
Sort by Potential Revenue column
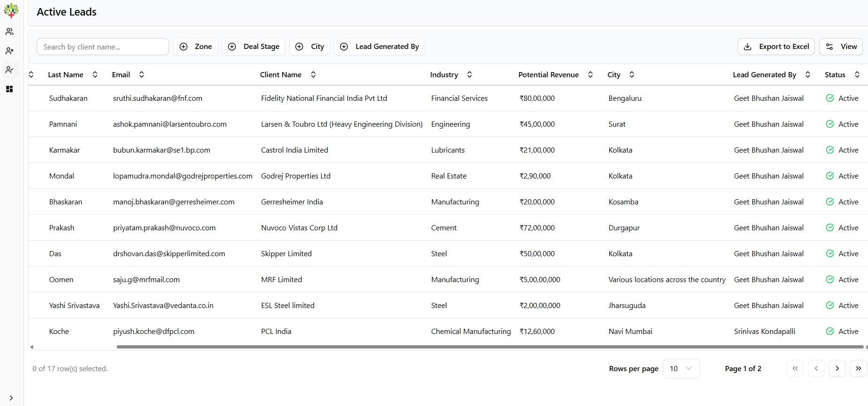click(556, 74)
